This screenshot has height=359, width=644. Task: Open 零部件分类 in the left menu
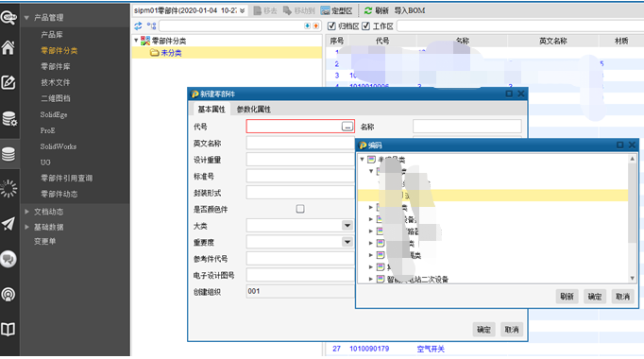pos(59,50)
